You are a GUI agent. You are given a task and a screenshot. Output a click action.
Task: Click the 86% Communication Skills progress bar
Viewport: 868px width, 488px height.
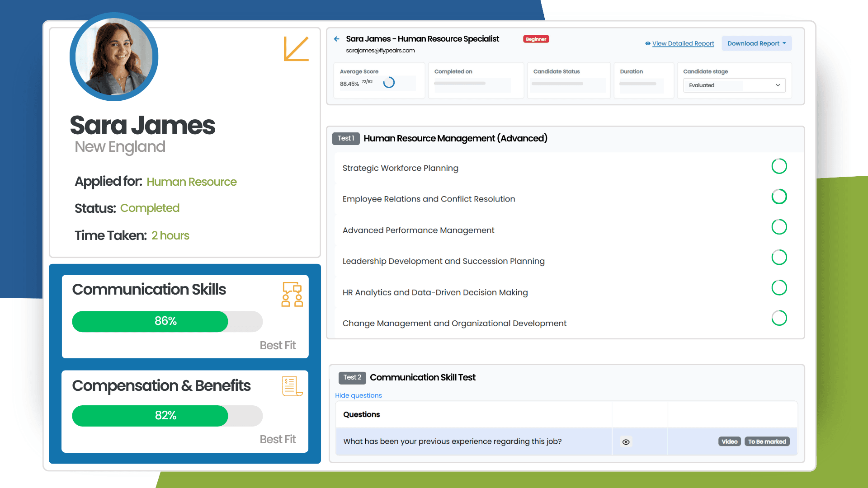tap(165, 321)
